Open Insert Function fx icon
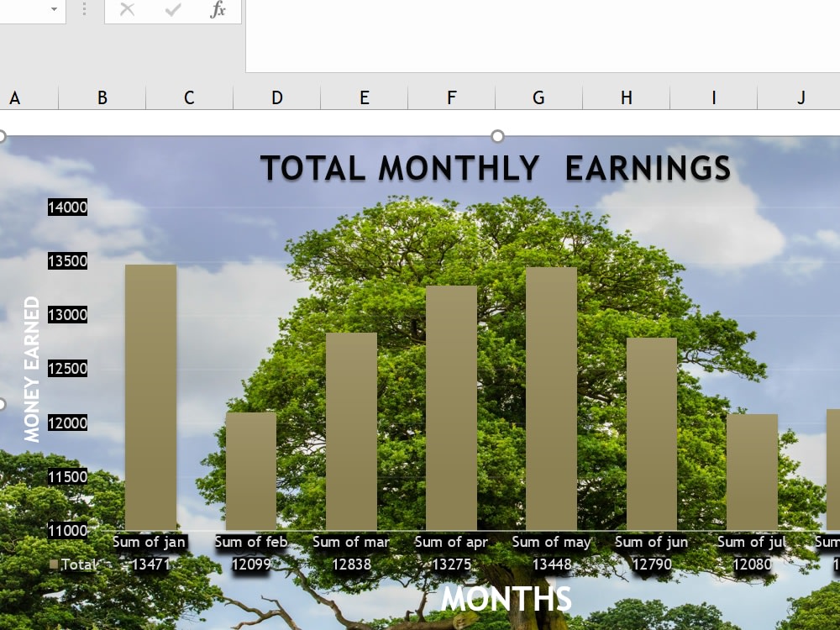 point(218,9)
